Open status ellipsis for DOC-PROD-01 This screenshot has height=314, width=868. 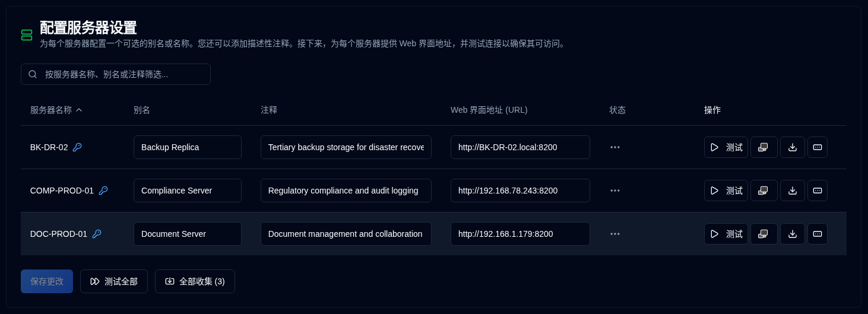[614, 234]
